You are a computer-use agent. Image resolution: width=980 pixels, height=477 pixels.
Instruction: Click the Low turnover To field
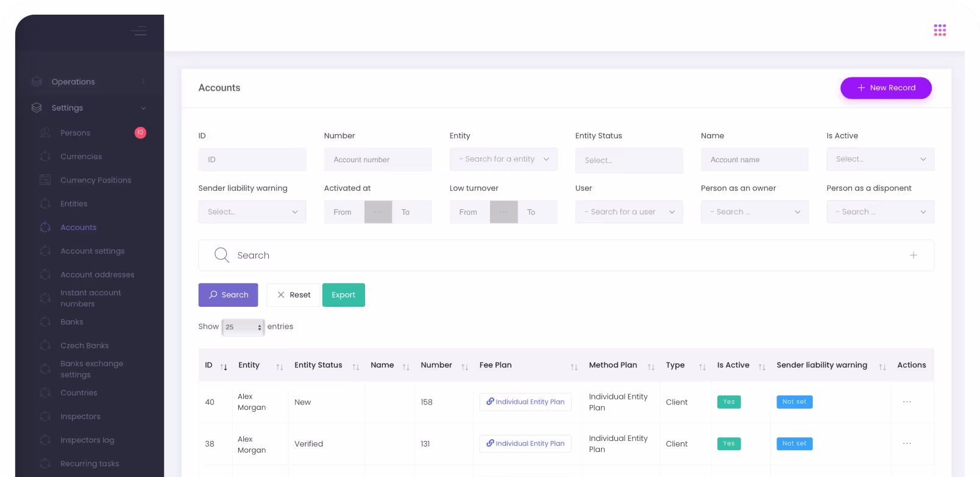click(x=538, y=212)
